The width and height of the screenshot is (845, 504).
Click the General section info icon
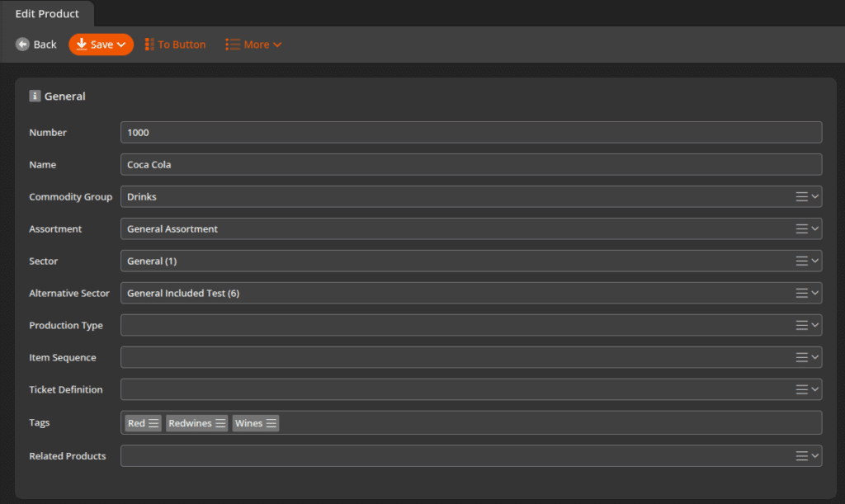coord(35,96)
